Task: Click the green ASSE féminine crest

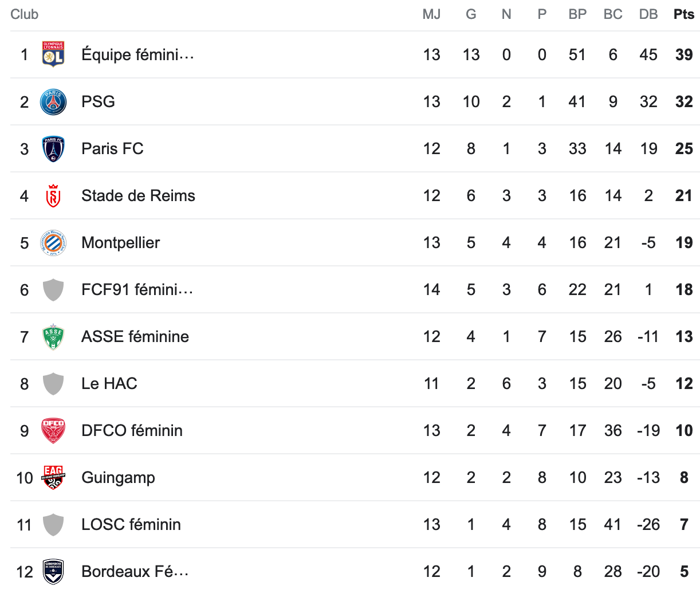Action: tap(53, 337)
